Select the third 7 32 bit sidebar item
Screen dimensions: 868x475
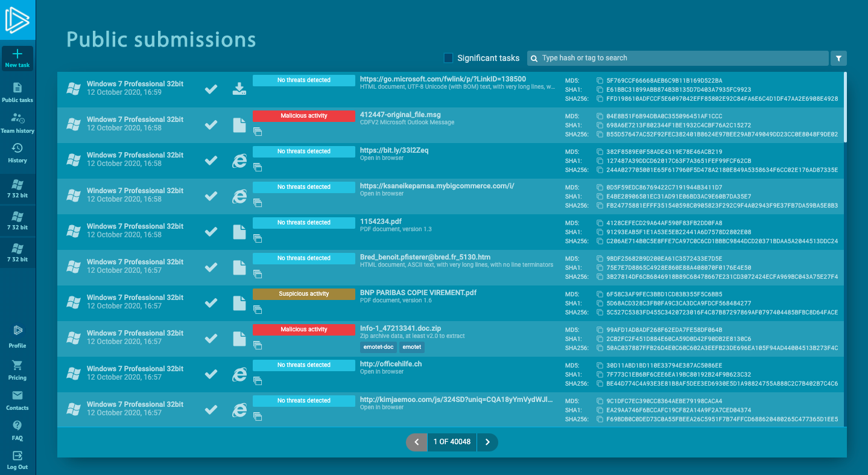pos(17,252)
